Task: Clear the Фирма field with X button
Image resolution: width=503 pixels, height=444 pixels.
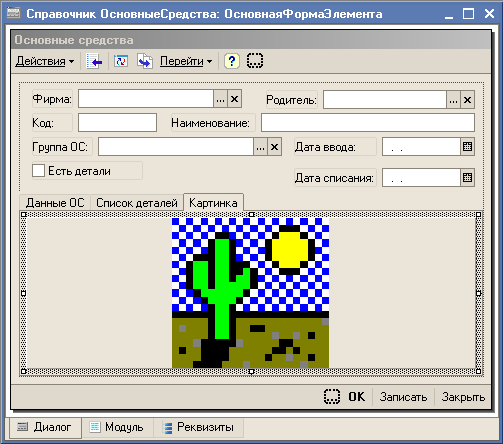Action: point(235,99)
